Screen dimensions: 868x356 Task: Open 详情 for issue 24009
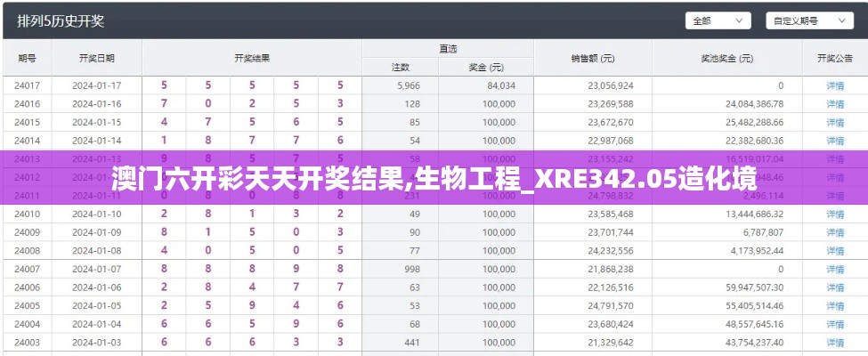pos(834,233)
